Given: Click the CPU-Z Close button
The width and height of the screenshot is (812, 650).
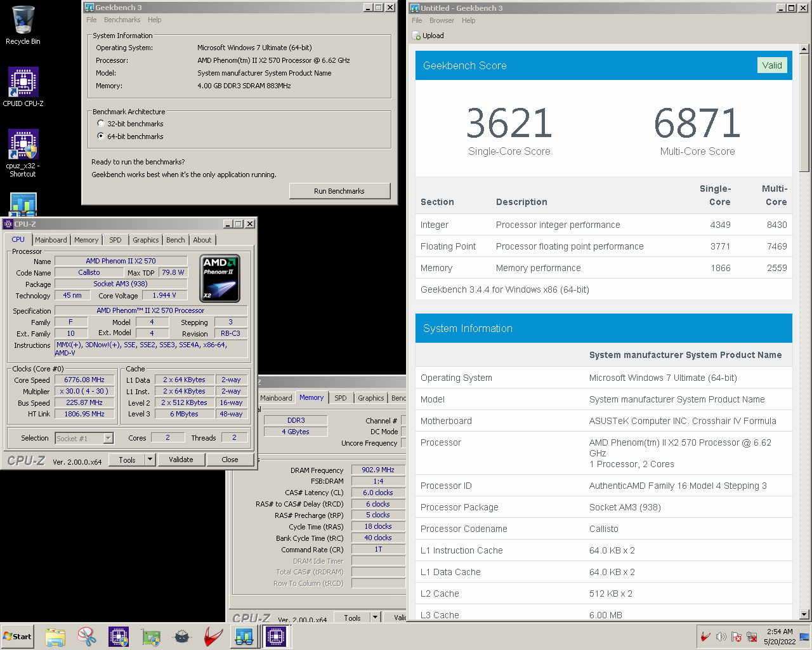Looking at the screenshot, I should [230, 460].
